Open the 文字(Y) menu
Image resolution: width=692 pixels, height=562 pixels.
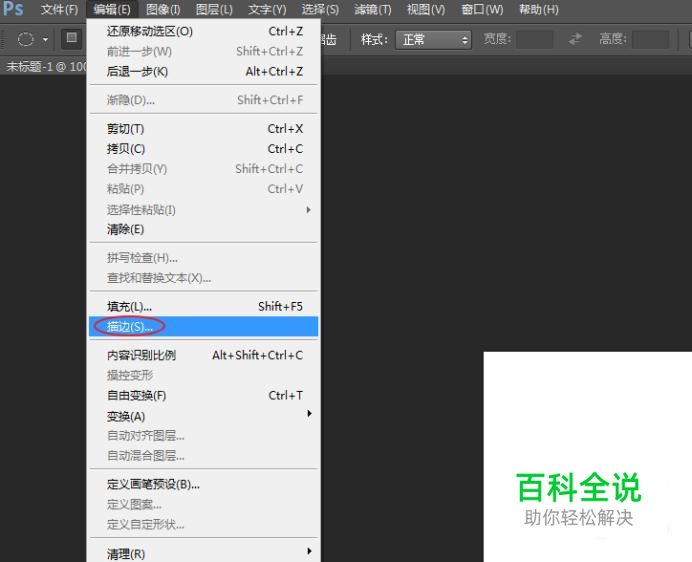[267, 9]
